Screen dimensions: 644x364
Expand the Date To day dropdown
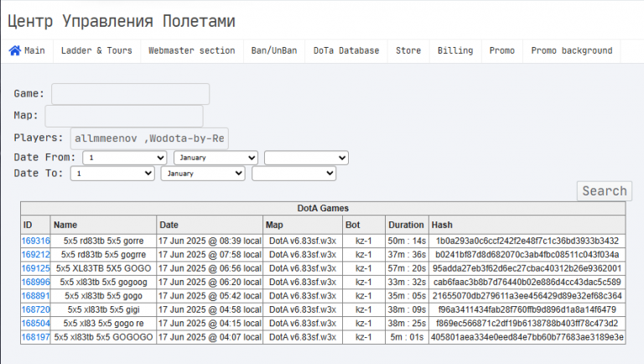coord(112,174)
